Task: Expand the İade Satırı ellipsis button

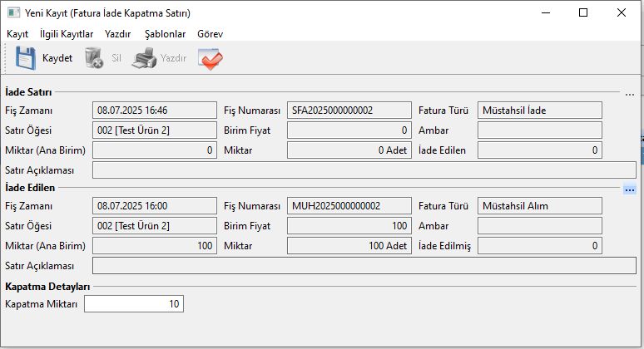Action: pyautogui.click(x=630, y=95)
